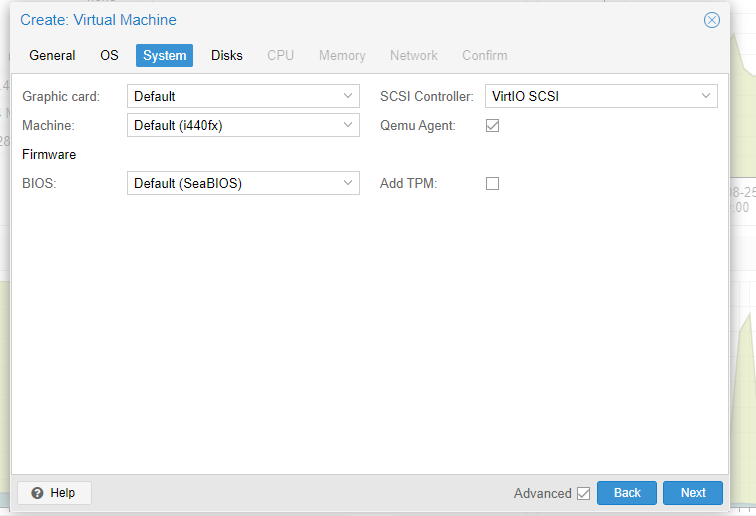The width and height of the screenshot is (756, 516).
Task: Click the Help button
Action: (54, 493)
